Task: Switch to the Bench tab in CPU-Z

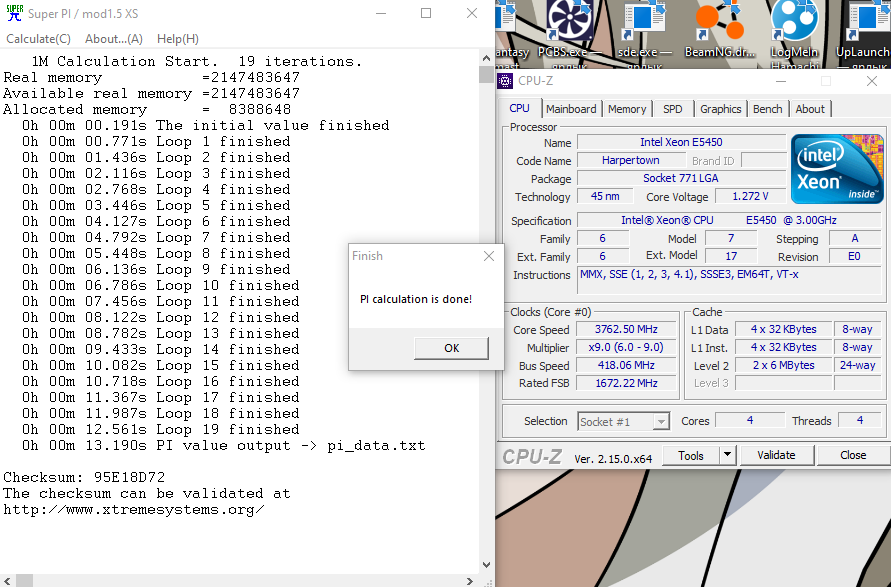Action: [768, 109]
